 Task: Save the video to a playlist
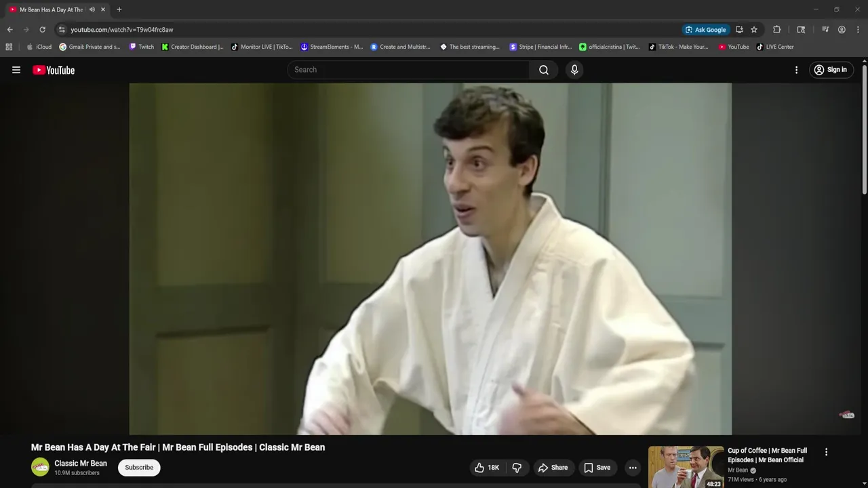pos(597,468)
